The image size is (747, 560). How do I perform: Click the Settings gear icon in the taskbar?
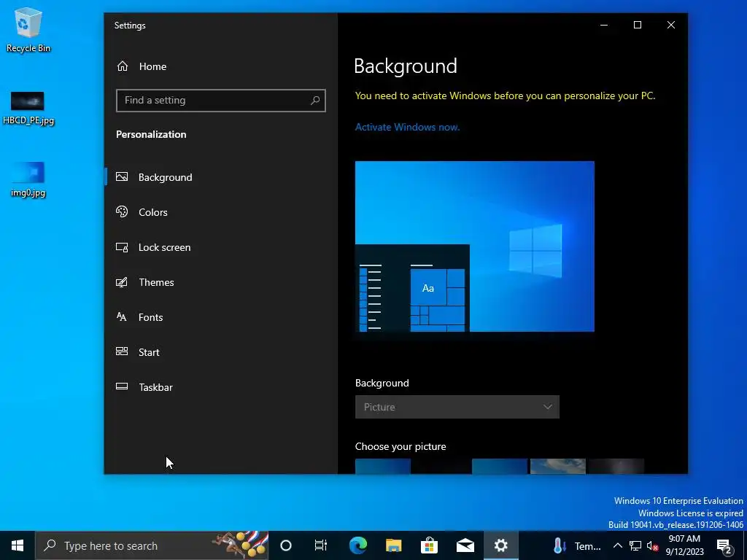tap(500, 545)
